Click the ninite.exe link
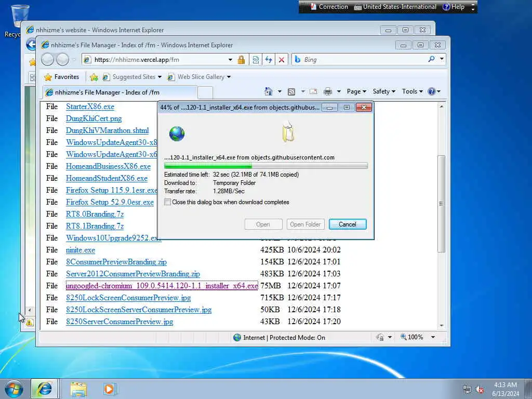532x399 pixels. click(x=81, y=250)
